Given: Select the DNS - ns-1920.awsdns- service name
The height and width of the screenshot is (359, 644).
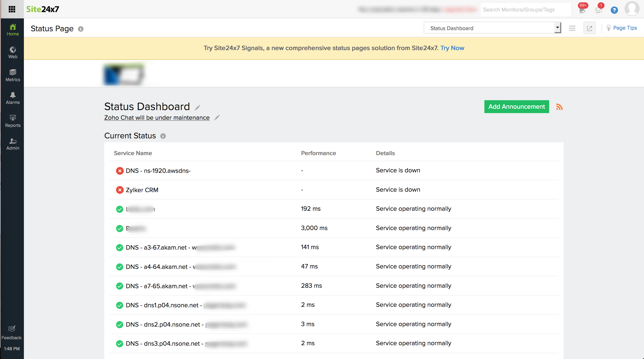Looking at the screenshot, I should pyautogui.click(x=158, y=171).
